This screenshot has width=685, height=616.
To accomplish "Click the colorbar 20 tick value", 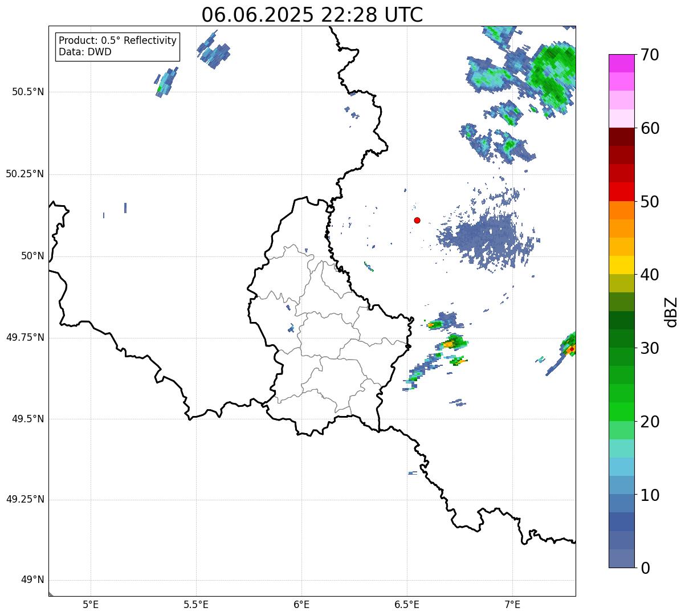I will click(x=650, y=422).
